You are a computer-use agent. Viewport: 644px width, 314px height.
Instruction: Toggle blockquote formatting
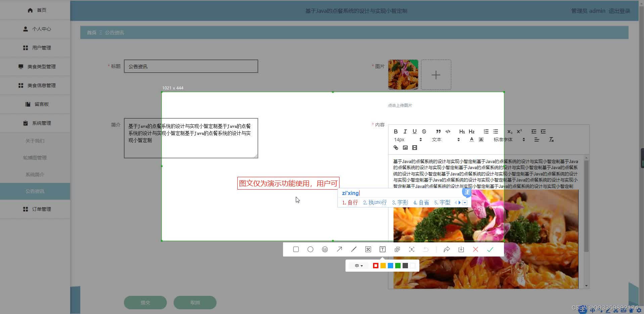438,131
